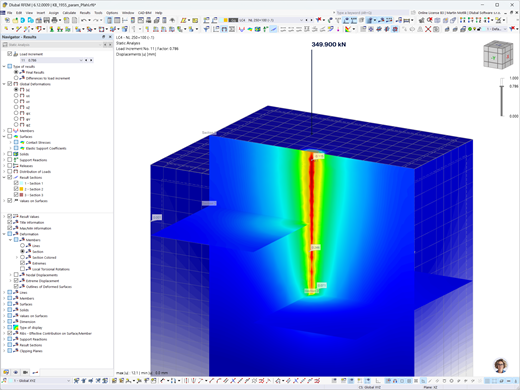Click the red X delete icon in toolbar
The image size is (520, 390).
[428, 29]
